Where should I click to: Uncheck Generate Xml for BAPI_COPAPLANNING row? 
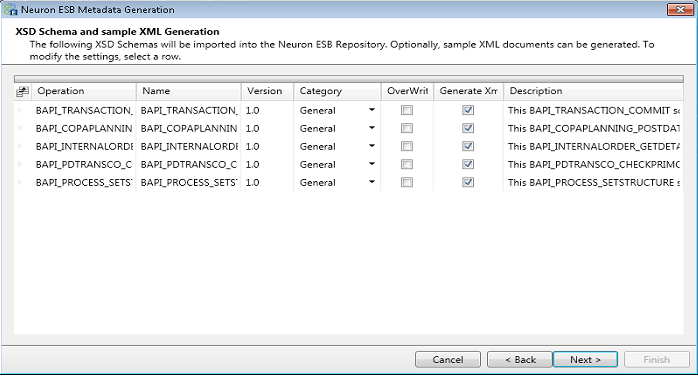468,128
